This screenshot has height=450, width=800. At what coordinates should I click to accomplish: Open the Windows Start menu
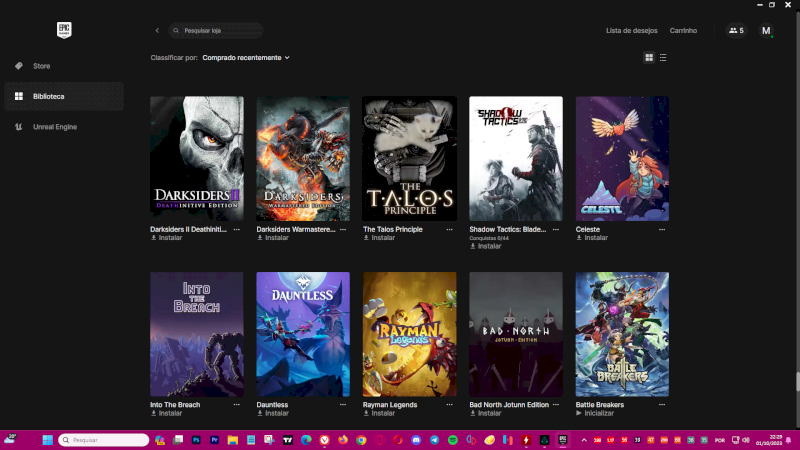tap(46, 440)
